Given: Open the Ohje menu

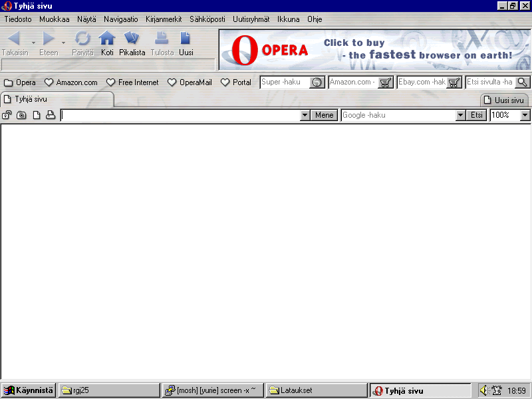Looking at the screenshot, I should [x=315, y=19].
